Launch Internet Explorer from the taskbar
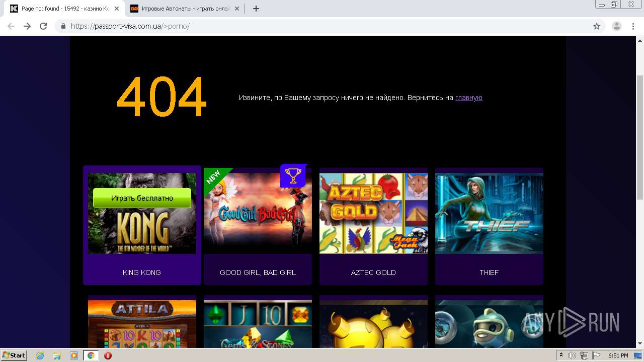The image size is (644, 362). pyautogui.click(x=40, y=355)
